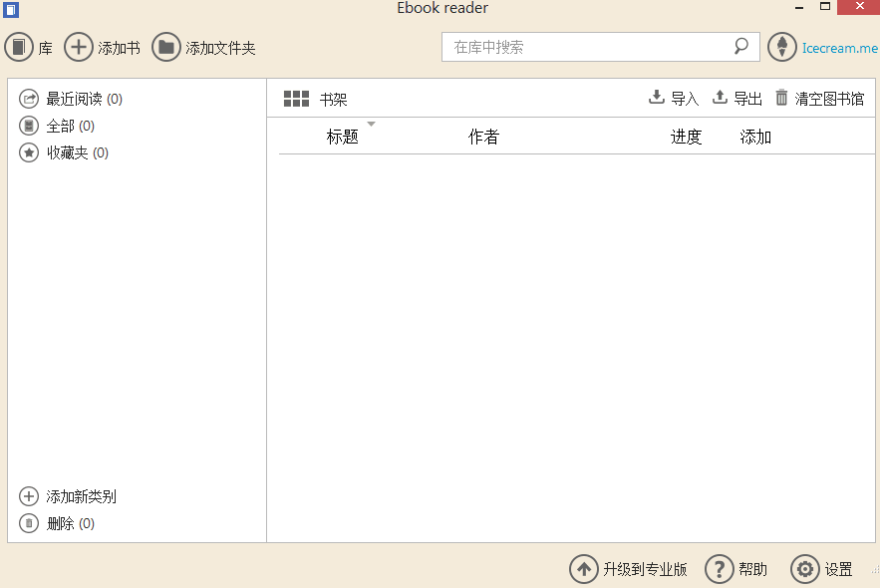Toggle the title (标题) sort order arrow
Viewport: 880px width, 588px height.
point(372,126)
